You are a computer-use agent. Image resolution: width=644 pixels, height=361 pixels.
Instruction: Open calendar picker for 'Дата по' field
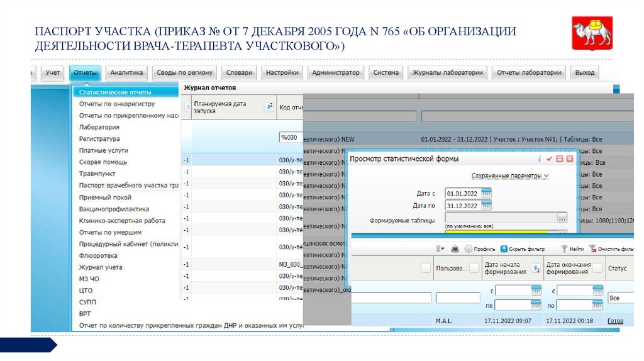[x=486, y=206]
